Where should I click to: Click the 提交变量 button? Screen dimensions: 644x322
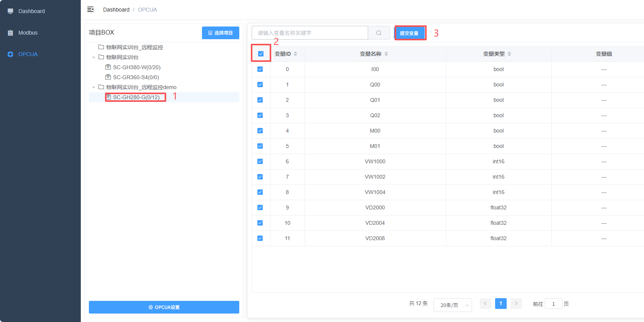[x=410, y=33]
